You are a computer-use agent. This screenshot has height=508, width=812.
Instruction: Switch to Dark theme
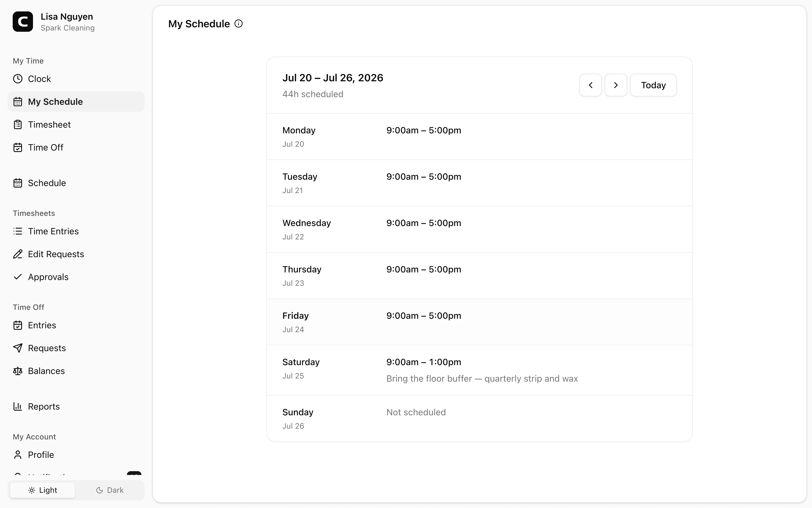[110, 490]
